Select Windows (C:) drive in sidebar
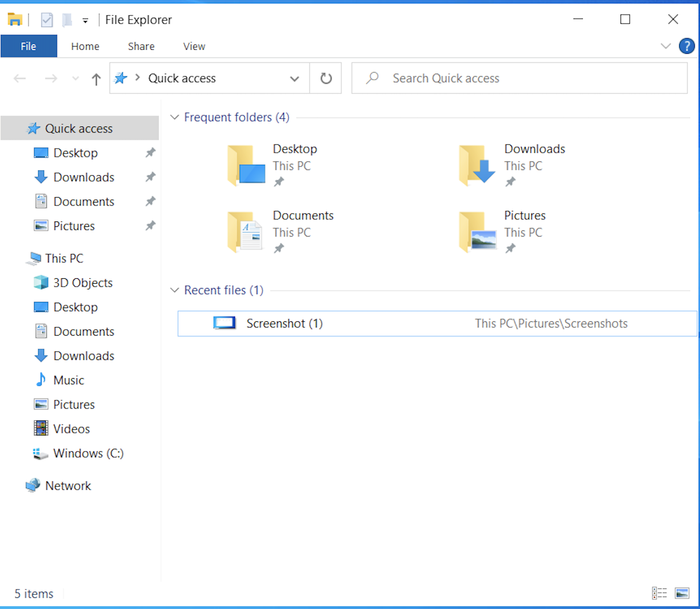The width and height of the screenshot is (700, 609). 88,453
